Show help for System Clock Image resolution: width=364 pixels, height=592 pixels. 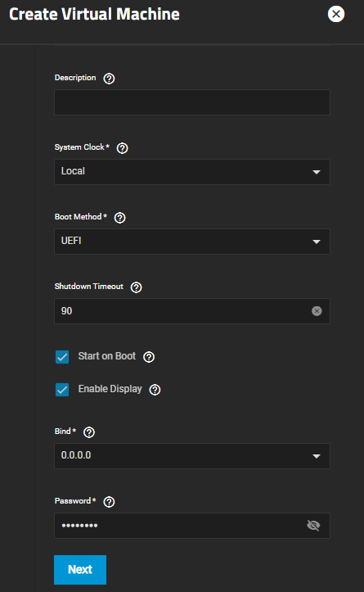(122, 148)
